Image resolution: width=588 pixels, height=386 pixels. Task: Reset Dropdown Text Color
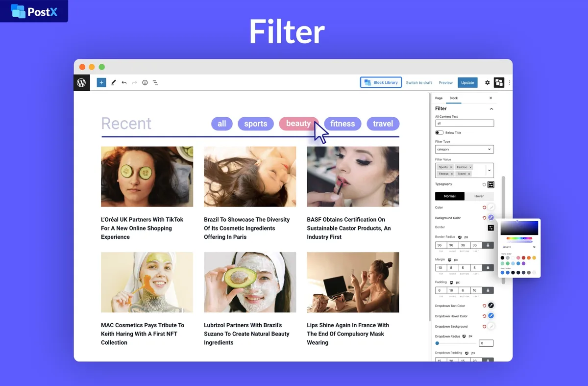(x=484, y=306)
